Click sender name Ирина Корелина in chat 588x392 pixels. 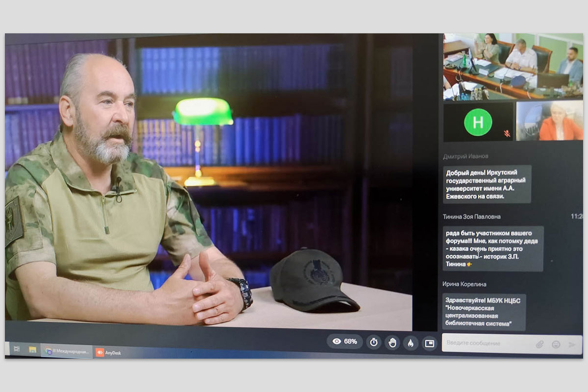click(465, 284)
